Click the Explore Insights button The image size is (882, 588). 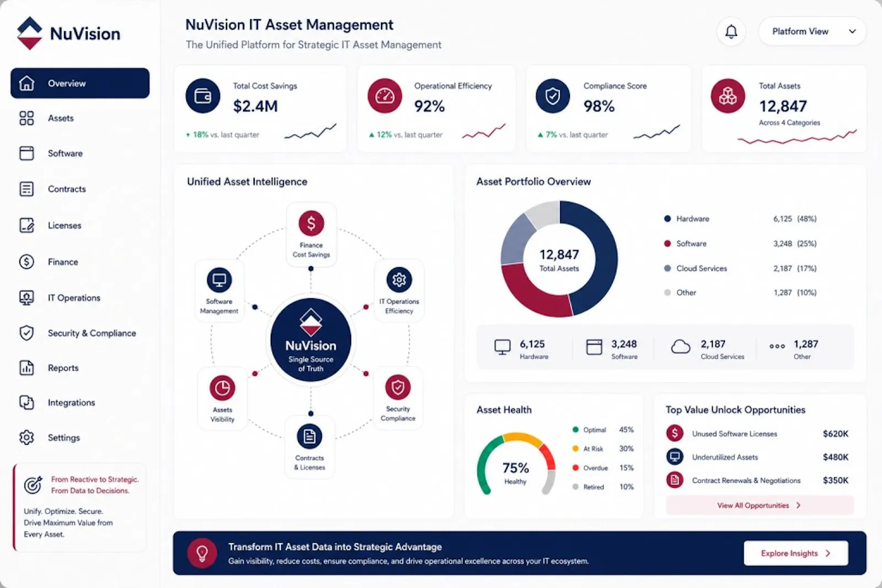click(796, 553)
